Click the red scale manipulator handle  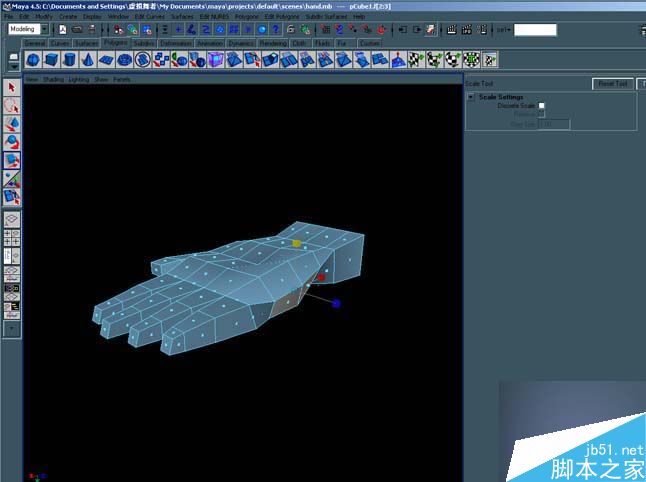[321, 278]
